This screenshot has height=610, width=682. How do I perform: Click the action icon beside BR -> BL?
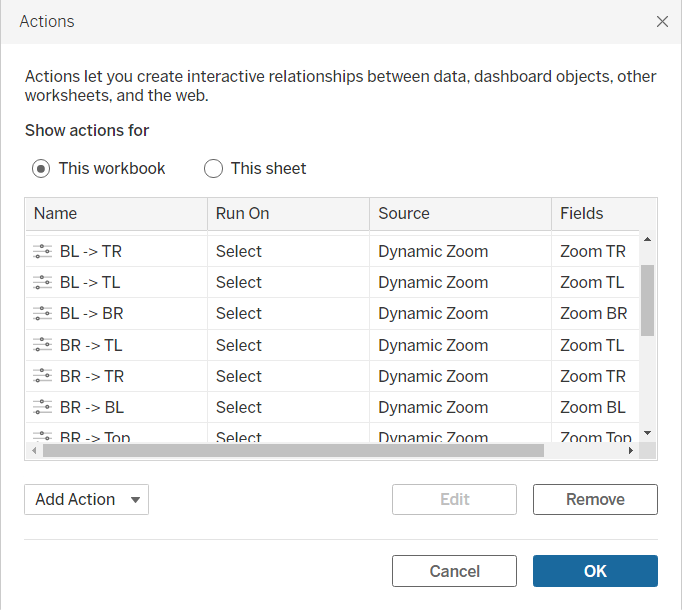click(x=42, y=407)
